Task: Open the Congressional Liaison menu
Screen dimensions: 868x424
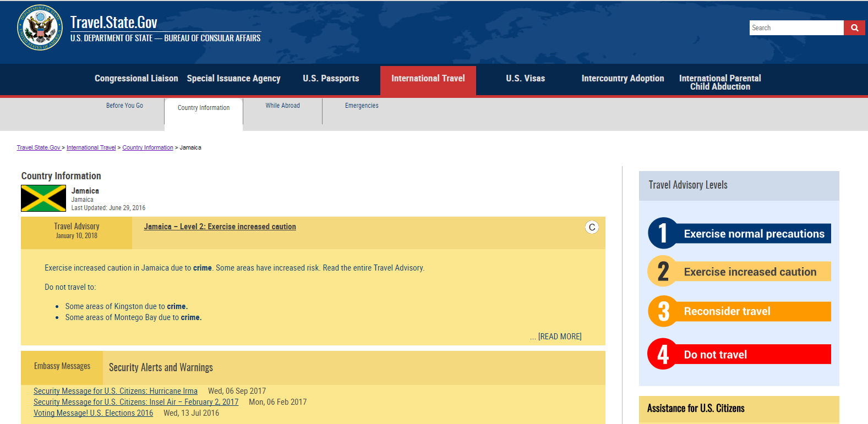Action: pos(137,78)
